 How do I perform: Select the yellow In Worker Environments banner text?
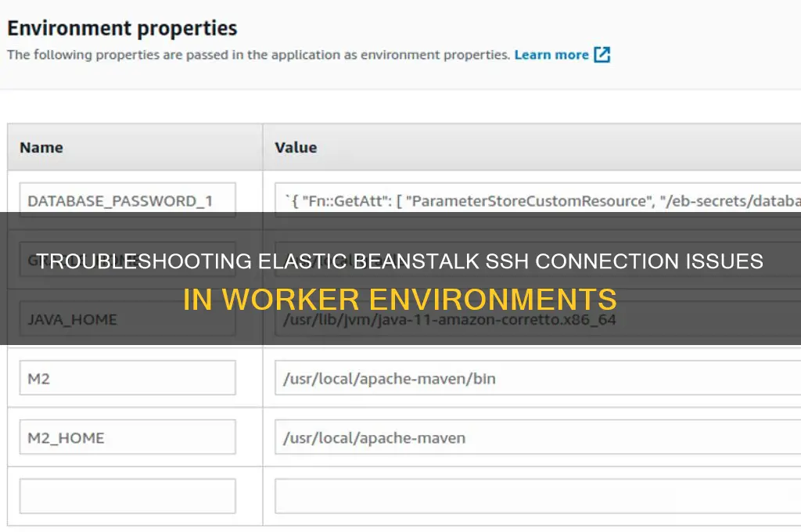(400, 300)
